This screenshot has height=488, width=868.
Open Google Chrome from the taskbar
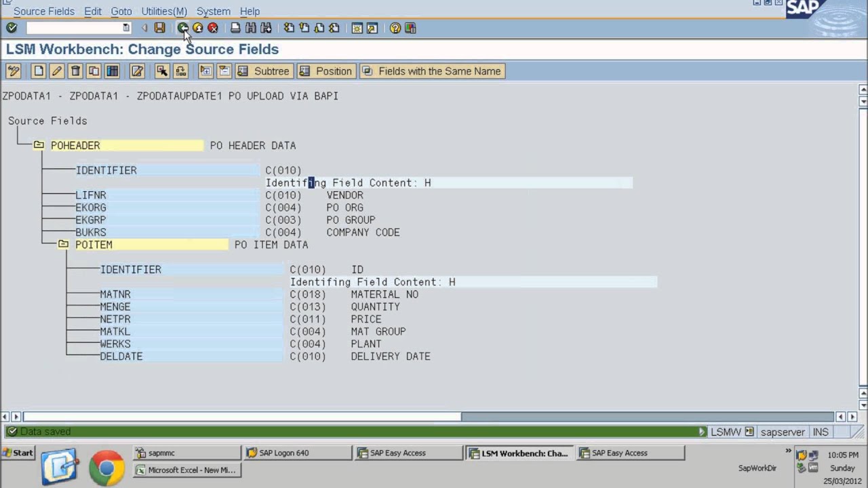point(106,468)
